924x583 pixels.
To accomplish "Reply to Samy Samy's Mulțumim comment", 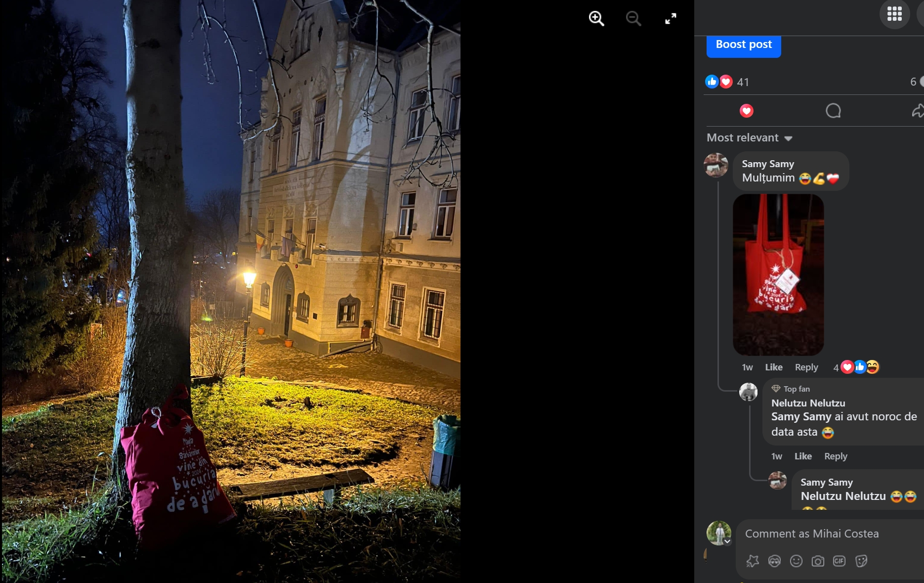I will pyautogui.click(x=806, y=367).
